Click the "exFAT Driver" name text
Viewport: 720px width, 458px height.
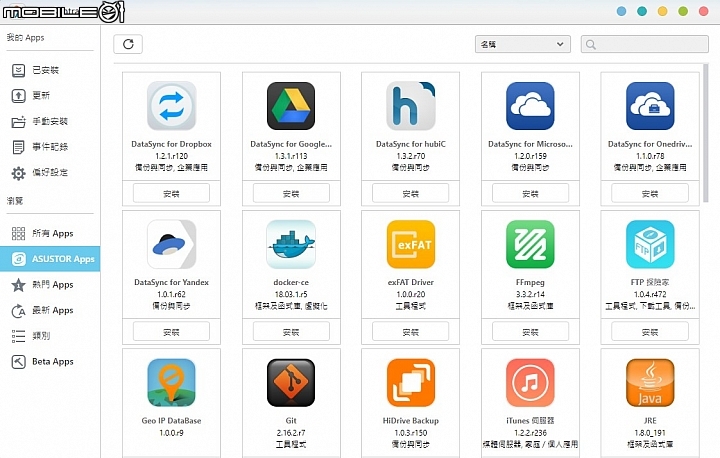tap(411, 282)
